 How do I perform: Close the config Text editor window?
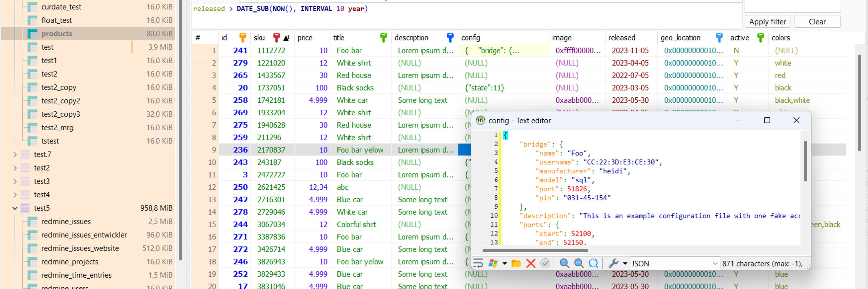pyautogui.click(x=796, y=120)
